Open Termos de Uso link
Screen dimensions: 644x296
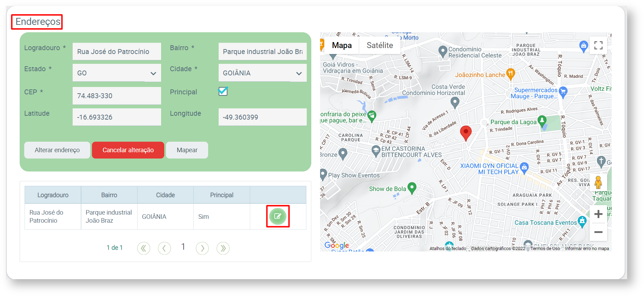click(545, 249)
